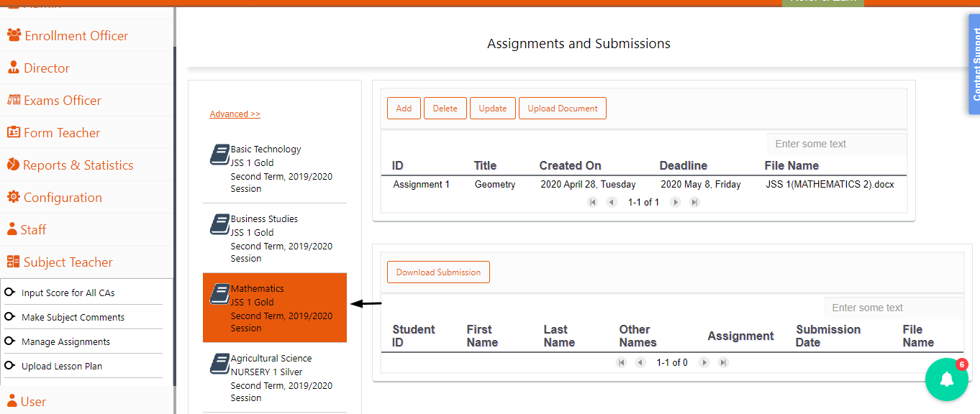Screen dimensions: 980x414
Task: Sort assignments by Deadline column header
Action: coord(684,165)
